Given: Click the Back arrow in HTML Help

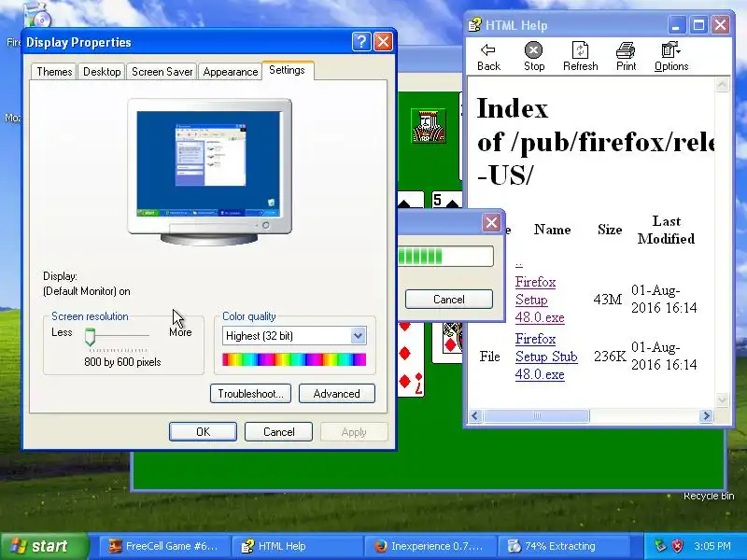Looking at the screenshot, I should (488, 57).
